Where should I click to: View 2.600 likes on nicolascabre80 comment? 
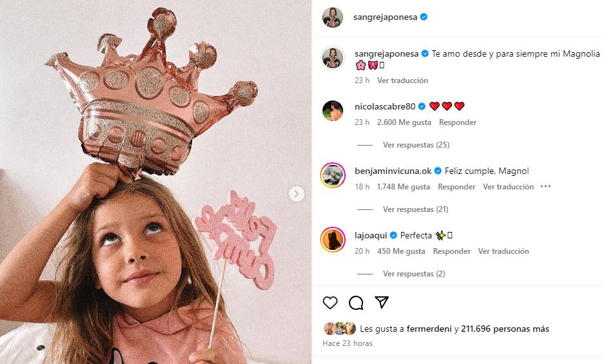pos(404,122)
